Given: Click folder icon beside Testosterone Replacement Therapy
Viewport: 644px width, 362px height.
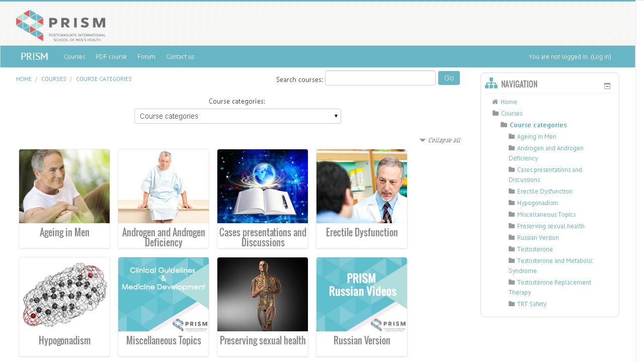Looking at the screenshot, I should [x=512, y=282].
